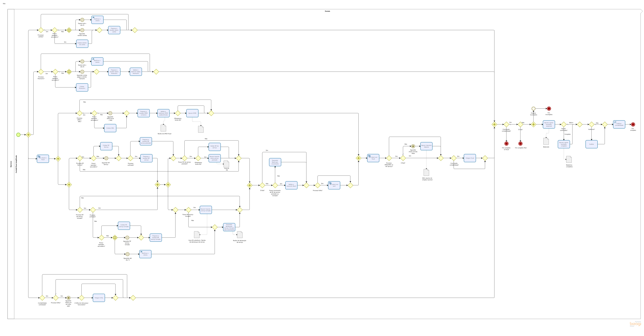Click the 'Processa SPED/XML ou NF Serviço?' gateway
This screenshot has width=644, height=336.
(x=389, y=158)
